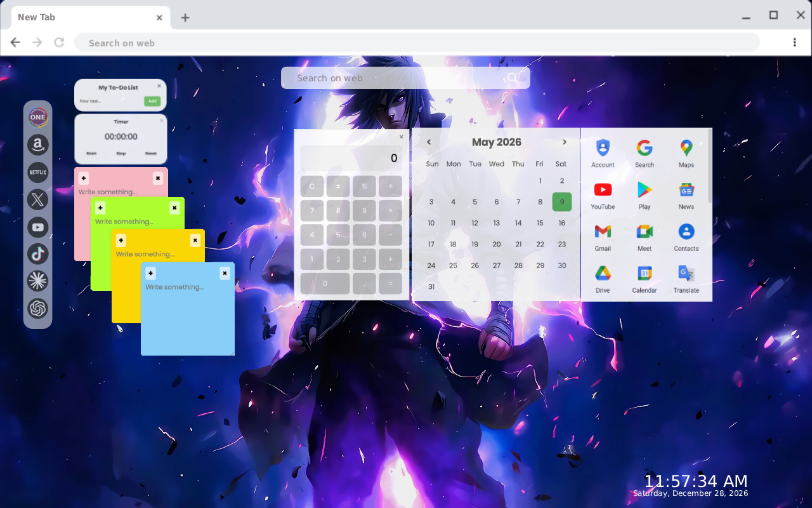The width and height of the screenshot is (812, 508).
Task: Select May 18 in the calendar
Action: click(453, 244)
